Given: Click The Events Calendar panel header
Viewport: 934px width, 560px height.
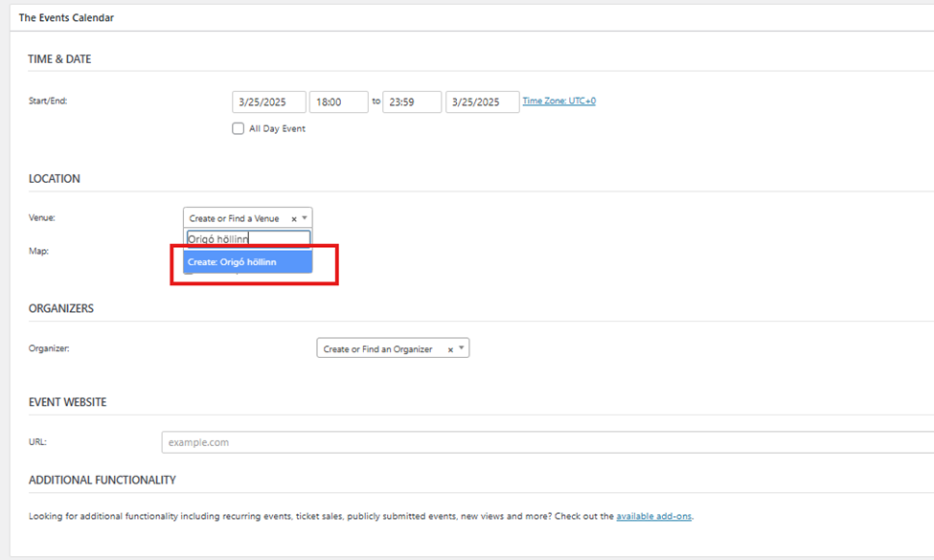Looking at the screenshot, I should pos(65,17).
